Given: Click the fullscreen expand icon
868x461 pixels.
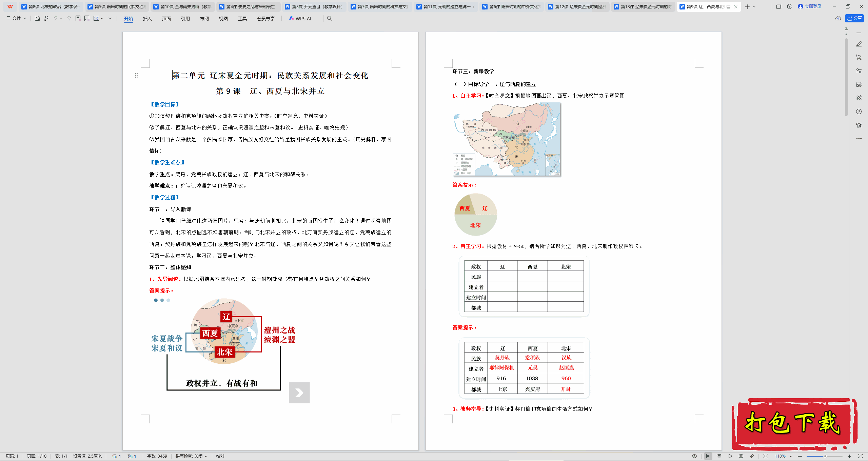Looking at the screenshot, I should 860,456.
